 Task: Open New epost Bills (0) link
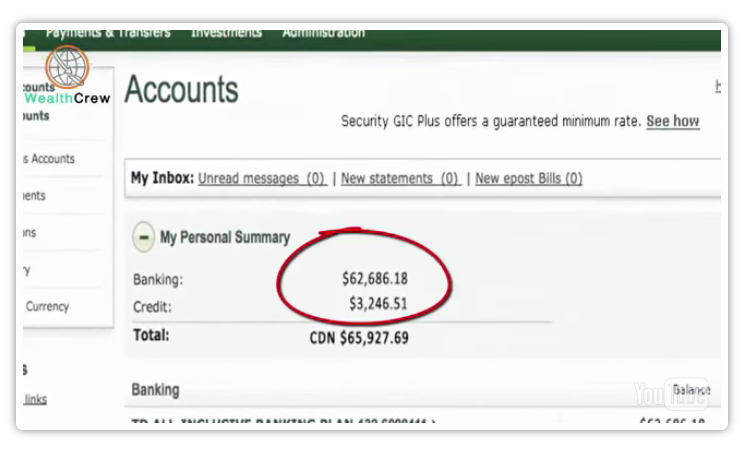[x=529, y=179]
